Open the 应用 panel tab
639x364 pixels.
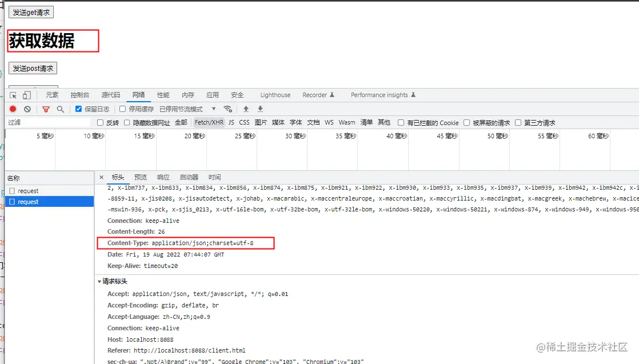pyautogui.click(x=212, y=95)
